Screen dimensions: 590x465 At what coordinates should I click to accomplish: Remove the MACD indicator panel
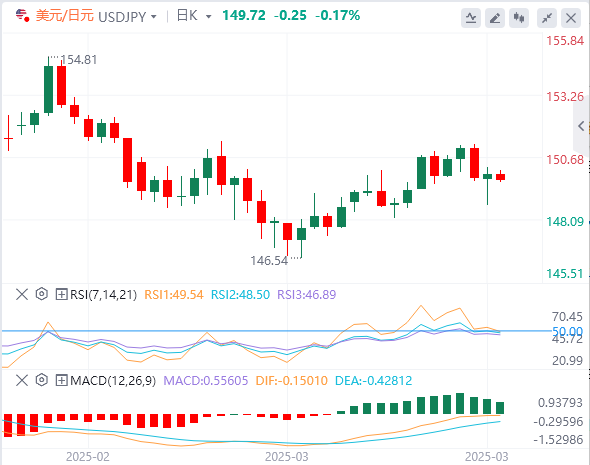click(x=22, y=380)
